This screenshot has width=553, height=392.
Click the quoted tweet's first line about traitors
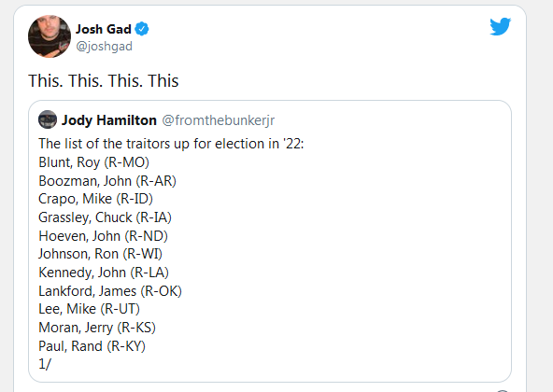(171, 144)
